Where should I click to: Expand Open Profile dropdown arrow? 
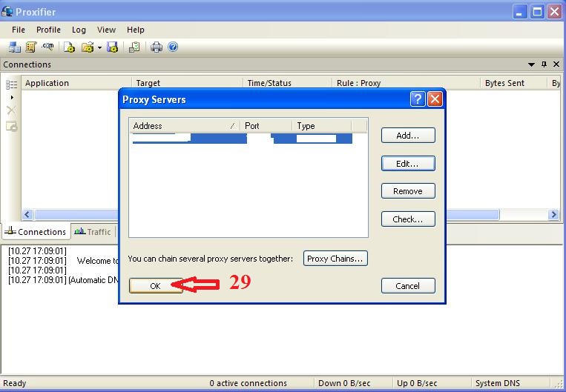[x=99, y=47]
